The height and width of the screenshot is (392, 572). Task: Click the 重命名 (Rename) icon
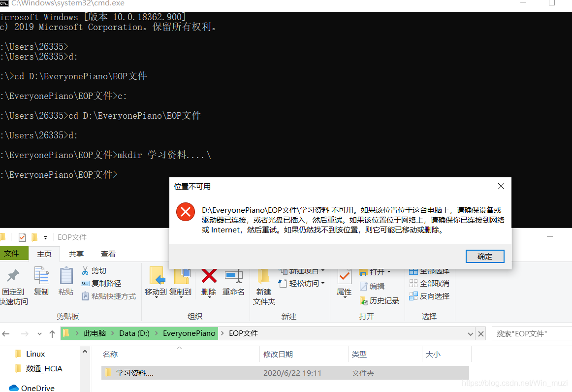[x=233, y=281]
